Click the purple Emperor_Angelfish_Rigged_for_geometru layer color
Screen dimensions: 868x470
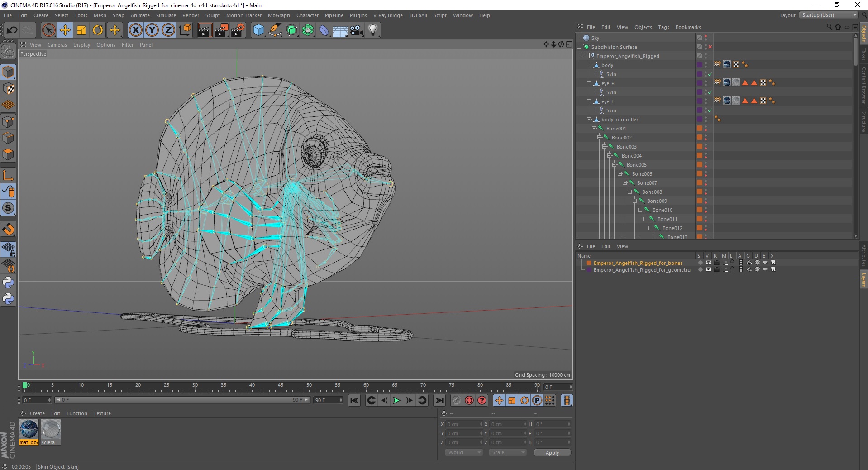[x=589, y=269]
